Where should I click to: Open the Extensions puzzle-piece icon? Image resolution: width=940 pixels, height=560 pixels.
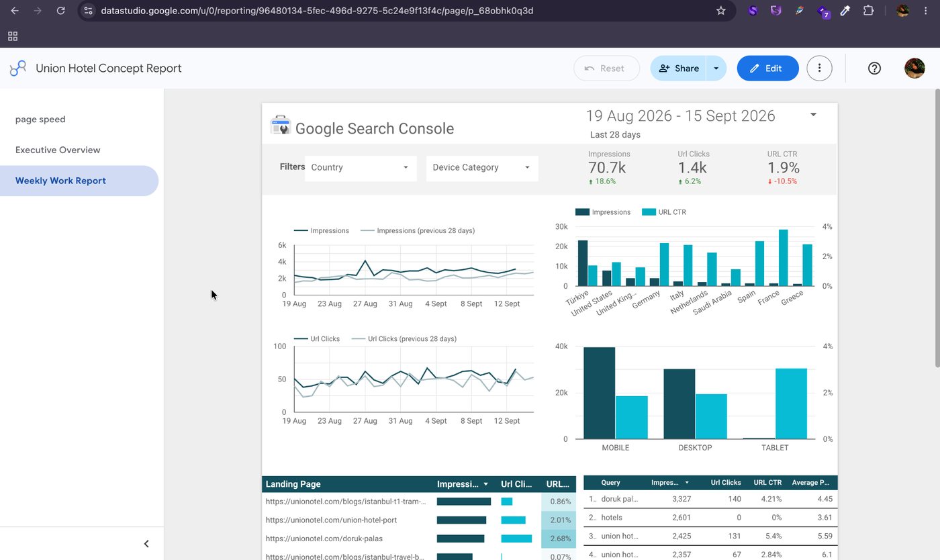pos(868,11)
